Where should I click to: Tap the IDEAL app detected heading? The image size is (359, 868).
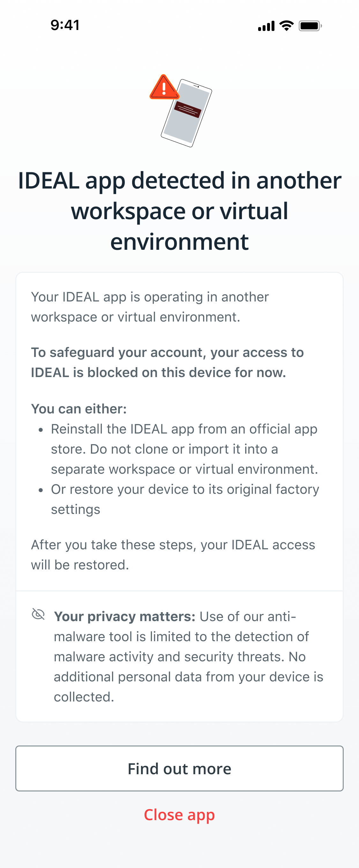tap(179, 211)
